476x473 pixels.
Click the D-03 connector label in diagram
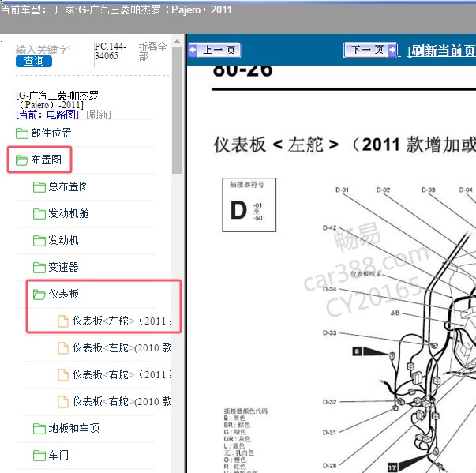tap(429, 190)
